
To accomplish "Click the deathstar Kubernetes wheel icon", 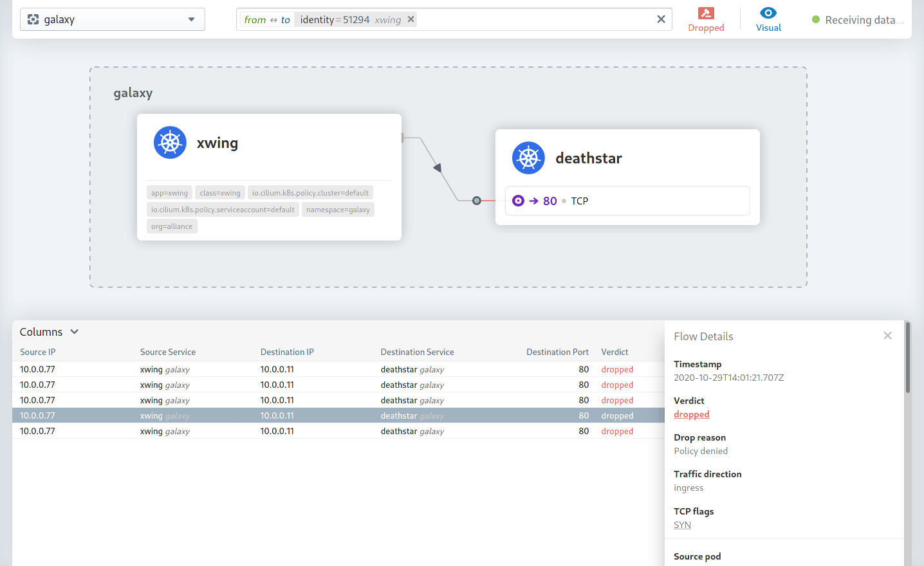I will point(528,158).
